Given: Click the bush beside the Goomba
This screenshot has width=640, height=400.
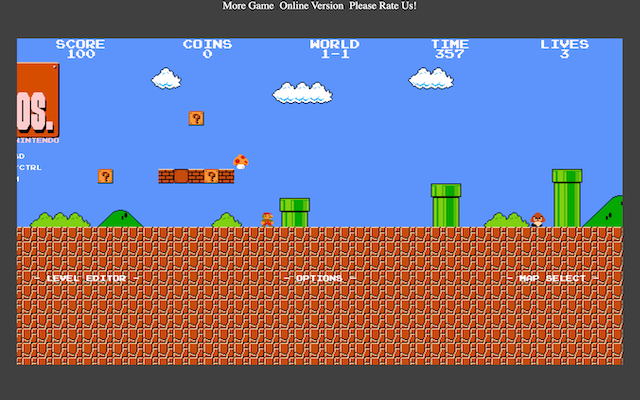Looking at the screenshot, I should point(507,220).
